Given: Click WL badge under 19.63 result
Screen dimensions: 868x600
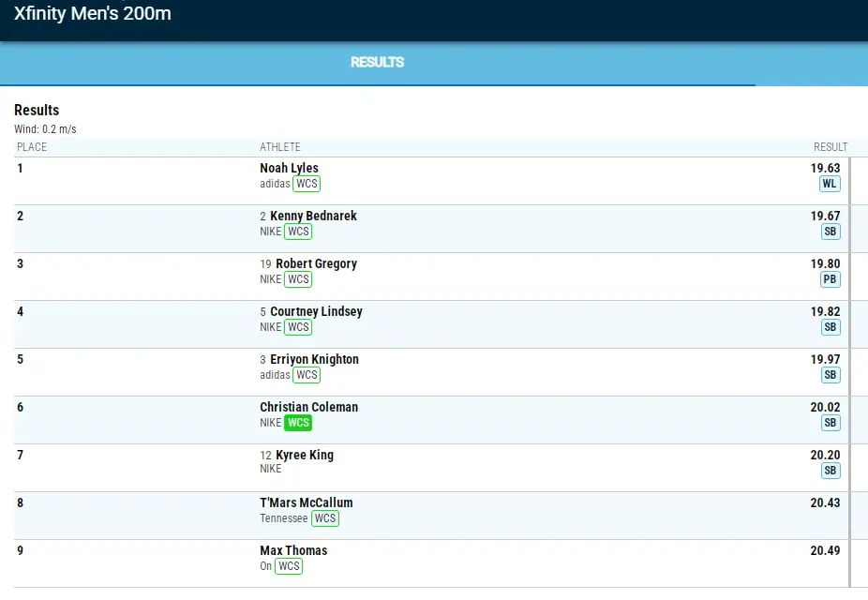Looking at the screenshot, I should (830, 184).
